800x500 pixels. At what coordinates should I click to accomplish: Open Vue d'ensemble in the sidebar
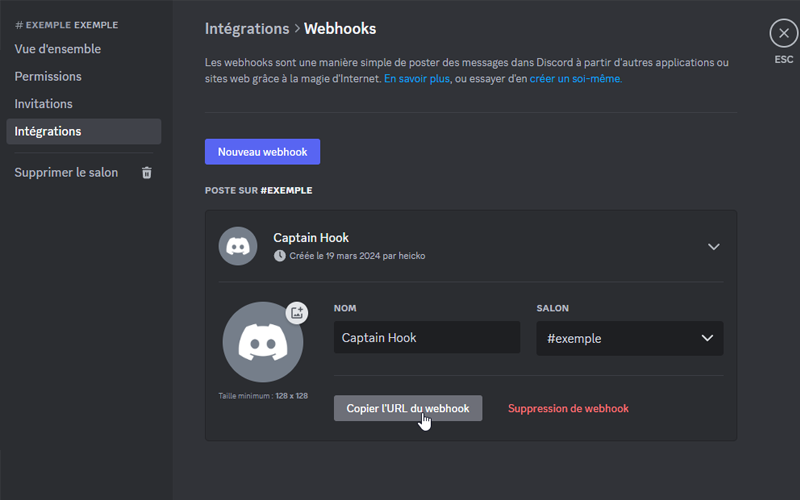pyautogui.click(x=58, y=49)
